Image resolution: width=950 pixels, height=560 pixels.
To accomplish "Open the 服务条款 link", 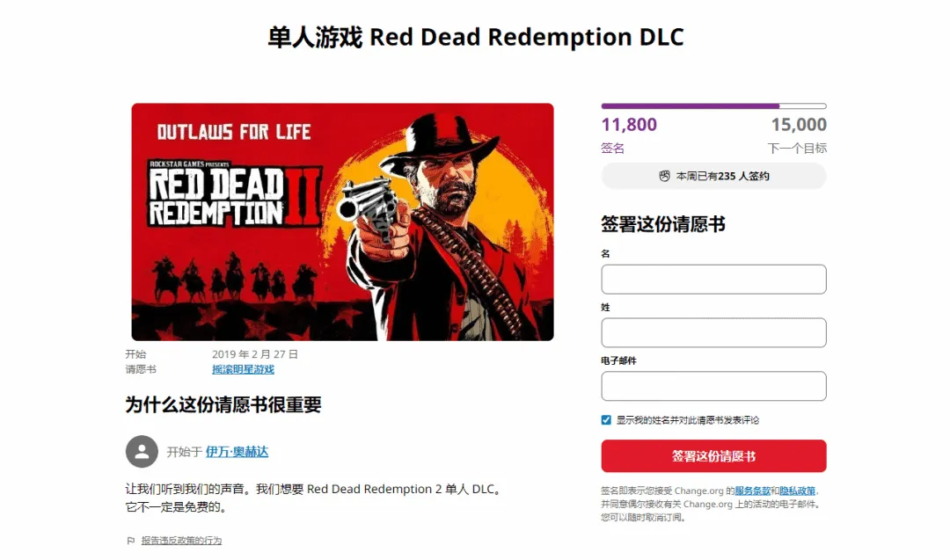I will (752, 491).
